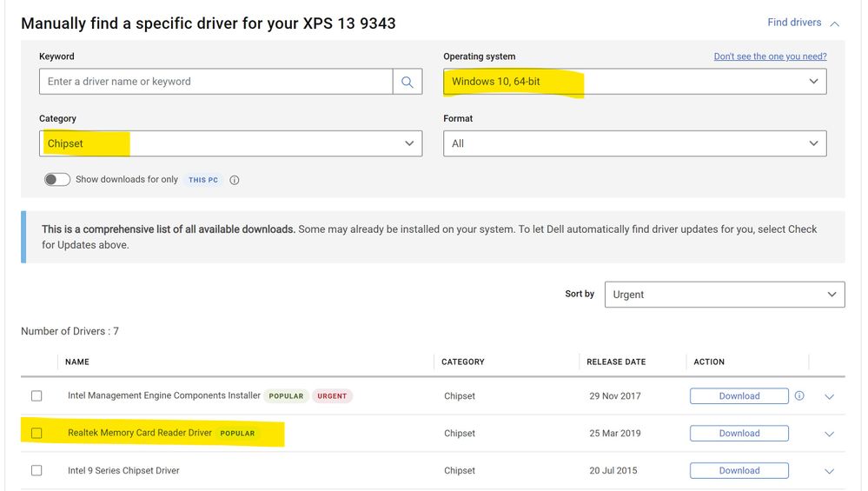Collapse the Find drivers section
The width and height of the screenshot is (868, 491).
point(803,23)
